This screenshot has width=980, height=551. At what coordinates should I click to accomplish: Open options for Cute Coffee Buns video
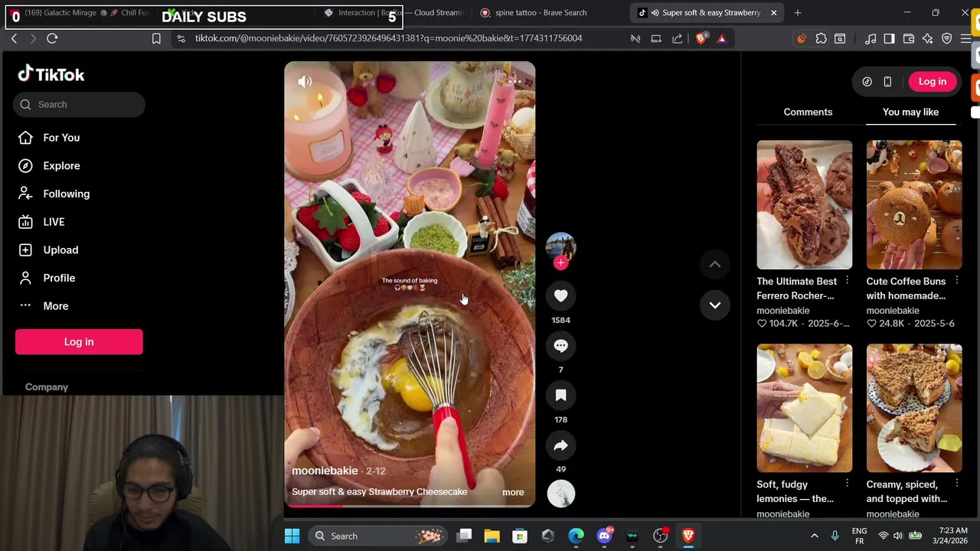pyautogui.click(x=956, y=281)
